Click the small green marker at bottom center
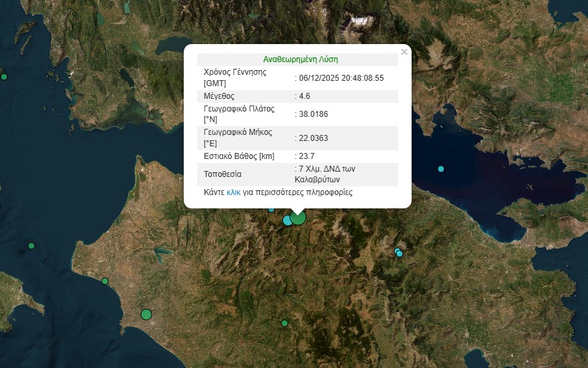This screenshot has width=588, height=368. click(x=285, y=323)
